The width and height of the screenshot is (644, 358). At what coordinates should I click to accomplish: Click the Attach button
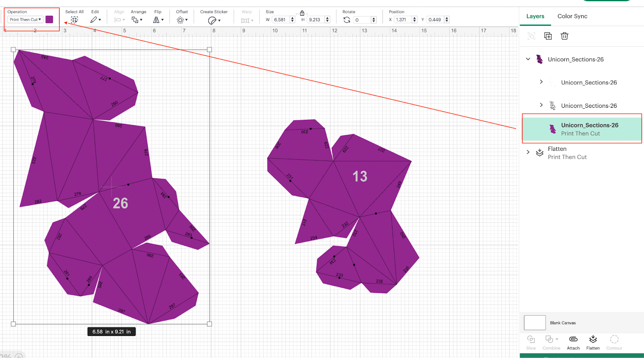tap(573, 343)
